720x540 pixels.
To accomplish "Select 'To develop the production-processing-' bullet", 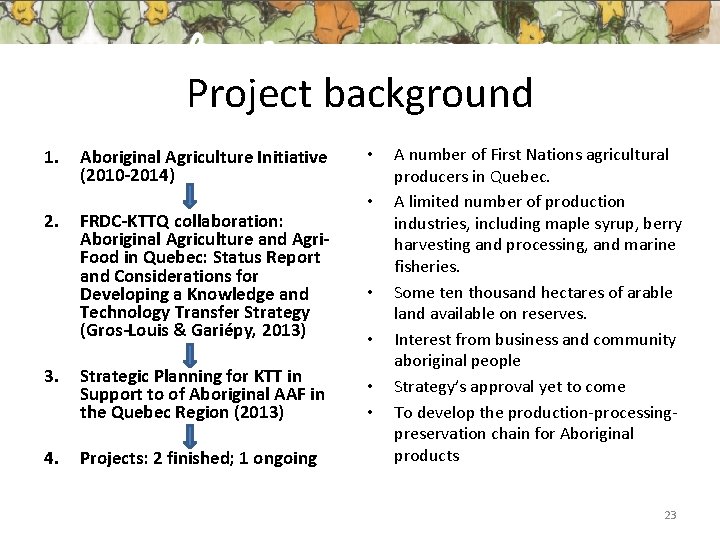I will tap(535, 412).
